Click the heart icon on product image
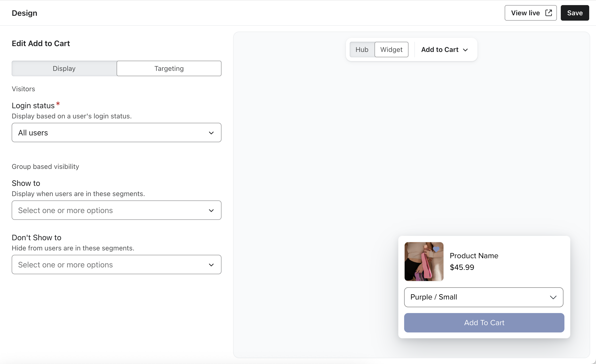Screen dimensions: 596x364 pyautogui.click(x=436, y=249)
